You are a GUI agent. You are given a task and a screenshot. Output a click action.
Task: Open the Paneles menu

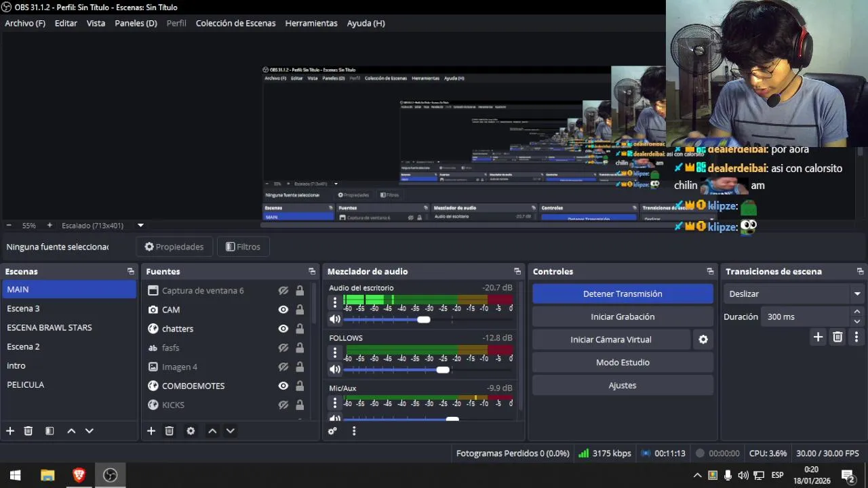[136, 23]
